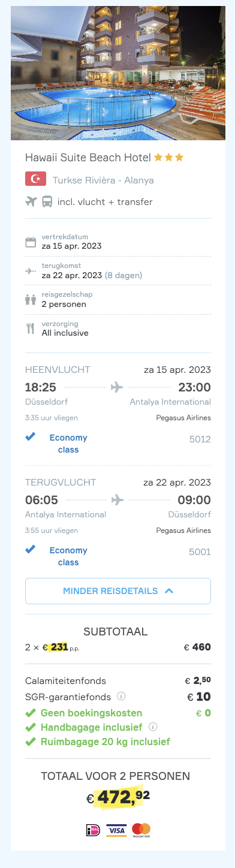235x868 pixels.
Task: Select the Hawaii Suite Beach Hotel title
Action: tap(88, 157)
